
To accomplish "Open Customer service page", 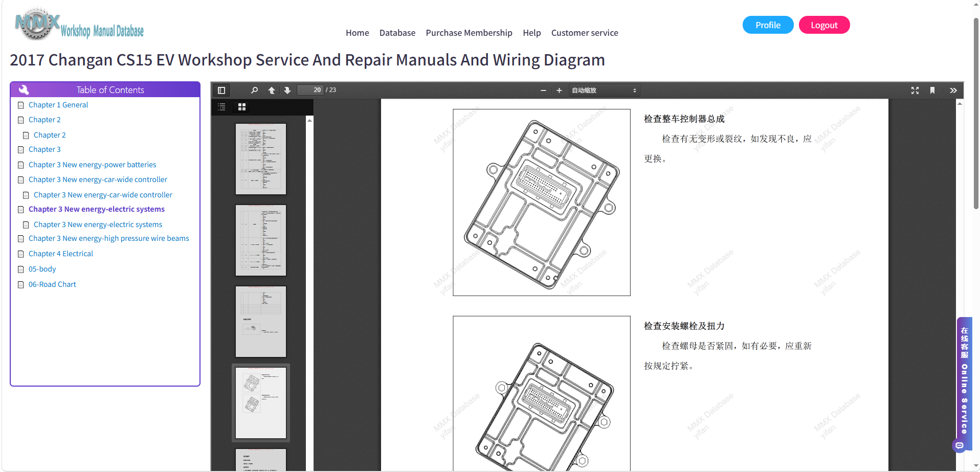I will click(x=585, y=33).
